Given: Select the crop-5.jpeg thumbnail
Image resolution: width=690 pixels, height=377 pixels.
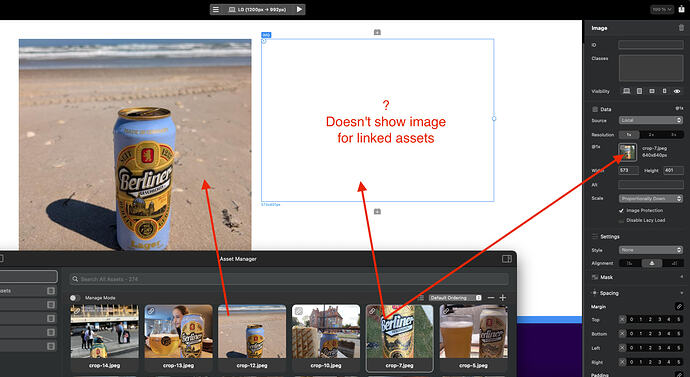Looking at the screenshot, I should coord(473,331).
